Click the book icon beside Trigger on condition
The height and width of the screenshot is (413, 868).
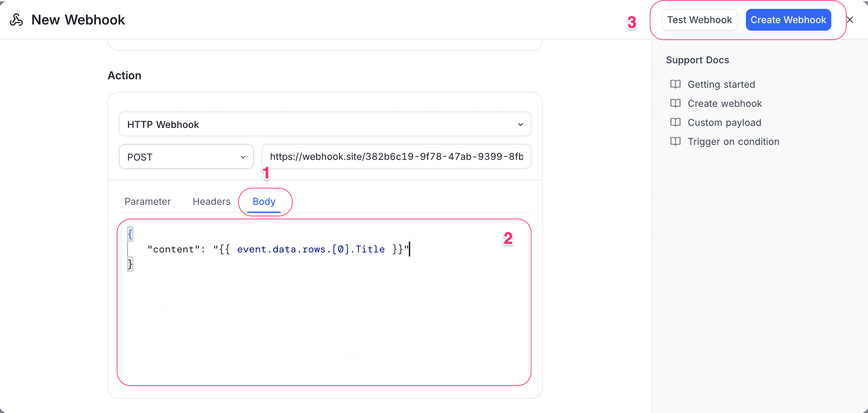point(675,142)
